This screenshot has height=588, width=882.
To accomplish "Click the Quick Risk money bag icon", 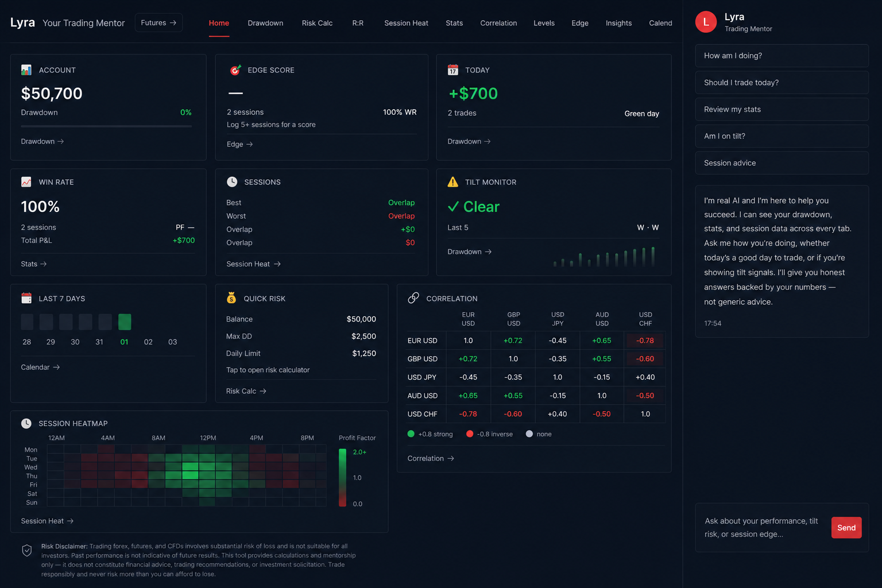I will (x=231, y=298).
